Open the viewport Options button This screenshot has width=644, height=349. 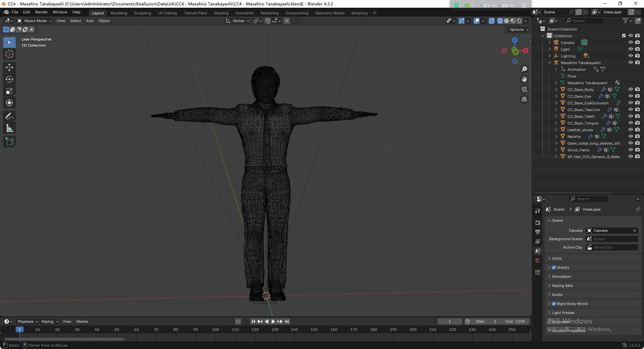click(x=519, y=30)
